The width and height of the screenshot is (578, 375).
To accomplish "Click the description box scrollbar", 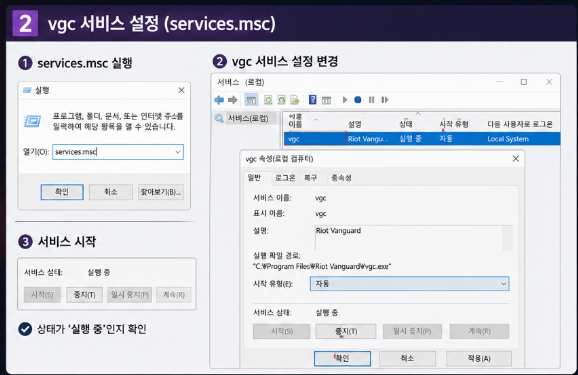I will click(507, 237).
